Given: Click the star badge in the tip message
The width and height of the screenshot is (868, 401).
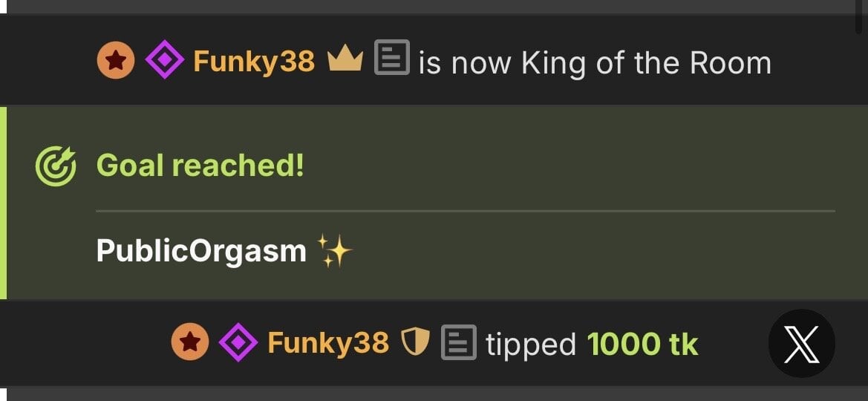Looking at the screenshot, I should pos(190,342).
